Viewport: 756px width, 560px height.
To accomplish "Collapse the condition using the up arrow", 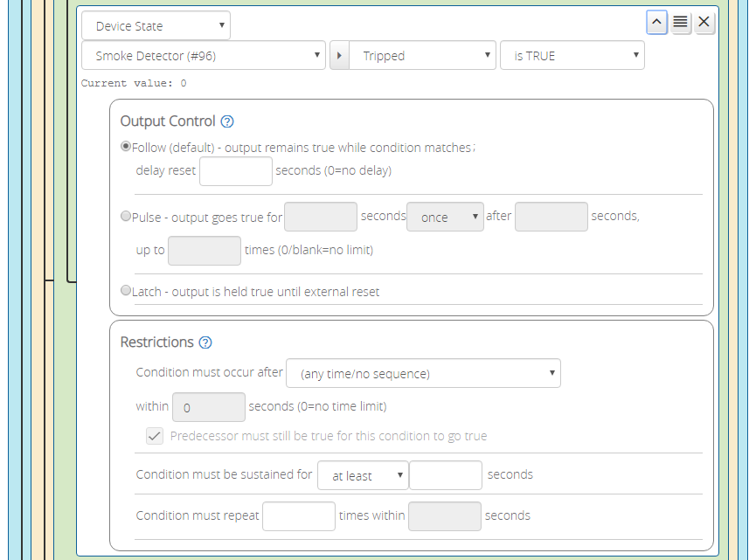I will coord(656,22).
